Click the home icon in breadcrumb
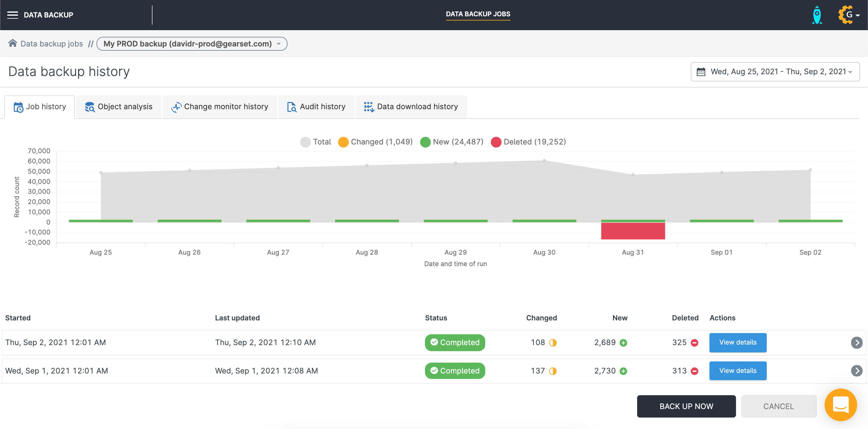868x429 pixels. click(12, 43)
